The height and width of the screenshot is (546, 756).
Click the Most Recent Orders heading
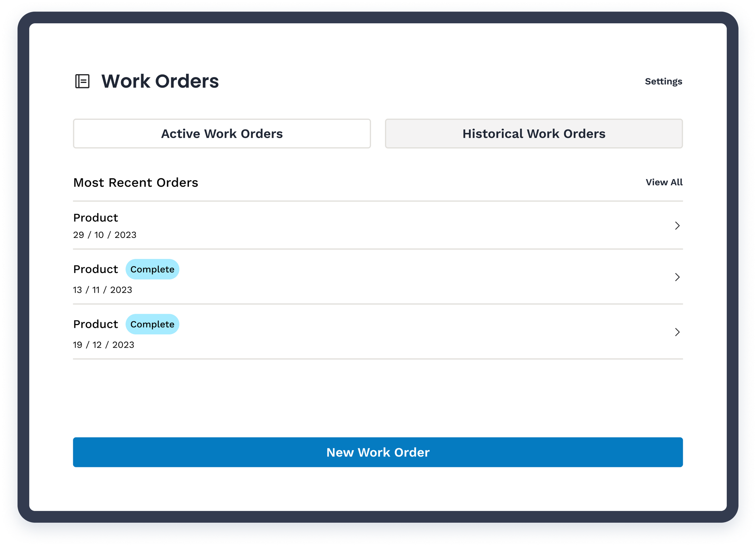136,183
